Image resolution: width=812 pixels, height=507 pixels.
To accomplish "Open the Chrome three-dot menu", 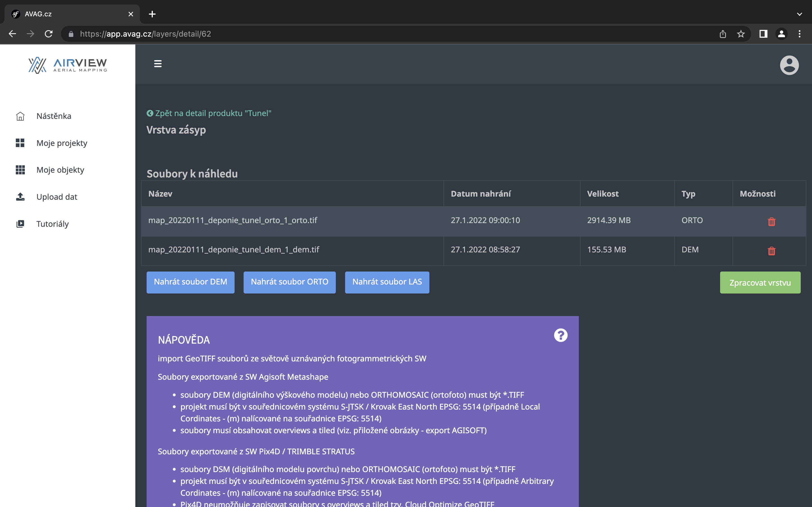I will click(800, 34).
